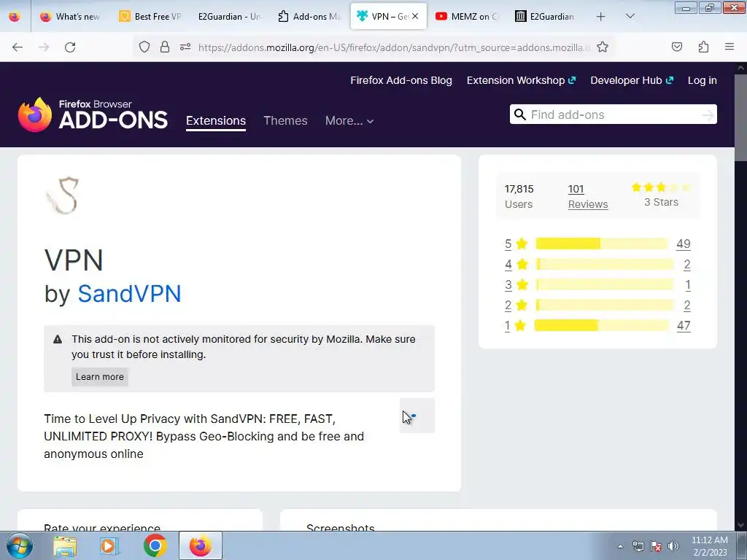The height and width of the screenshot is (560, 747).
Task: Click the Learn more button
Action: 99,377
